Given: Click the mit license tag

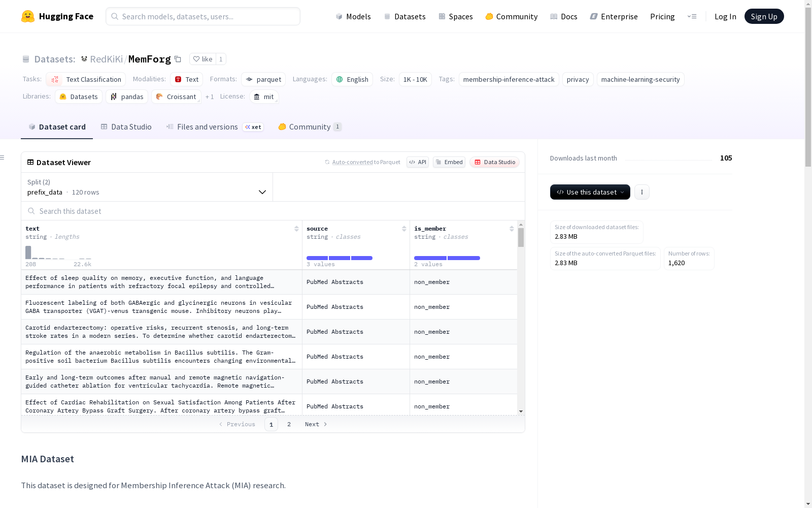Looking at the screenshot, I should pyautogui.click(x=264, y=97).
